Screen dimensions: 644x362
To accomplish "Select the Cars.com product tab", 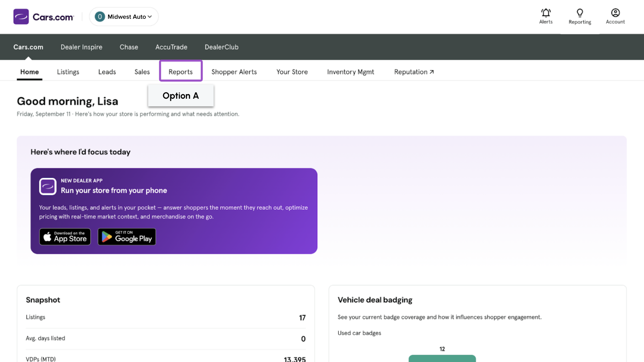I will click(x=28, y=47).
